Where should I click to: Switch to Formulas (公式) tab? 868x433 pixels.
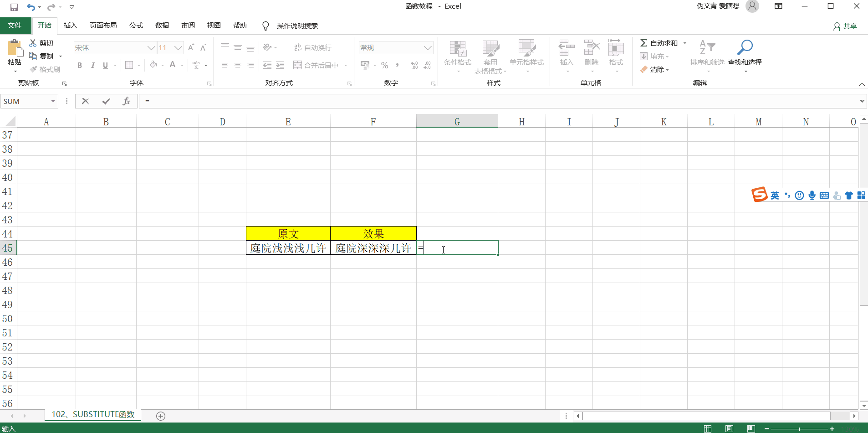[x=136, y=26]
